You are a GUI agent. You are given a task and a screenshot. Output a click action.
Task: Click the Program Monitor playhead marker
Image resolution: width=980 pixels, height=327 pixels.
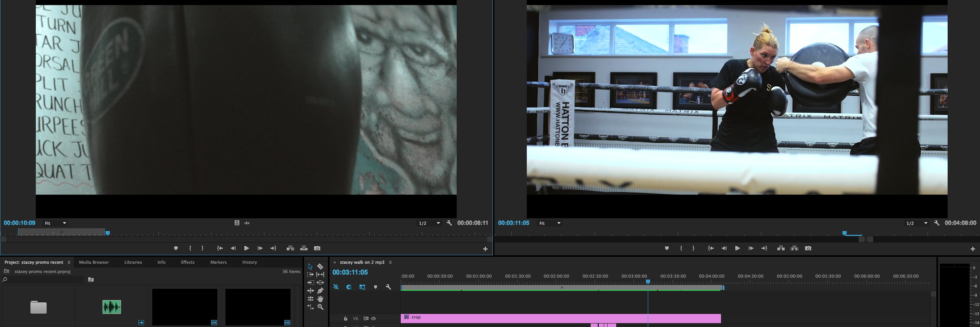pyautogui.click(x=844, y=233)
